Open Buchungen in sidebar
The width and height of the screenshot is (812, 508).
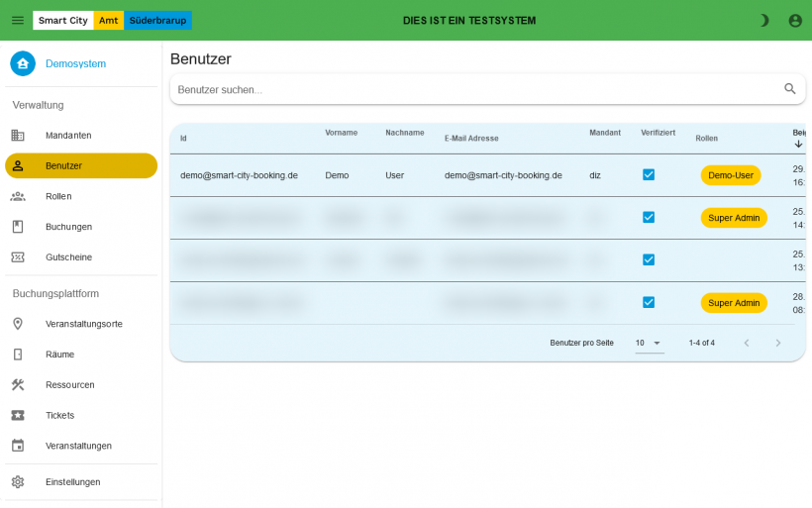[x=68, y=227]
